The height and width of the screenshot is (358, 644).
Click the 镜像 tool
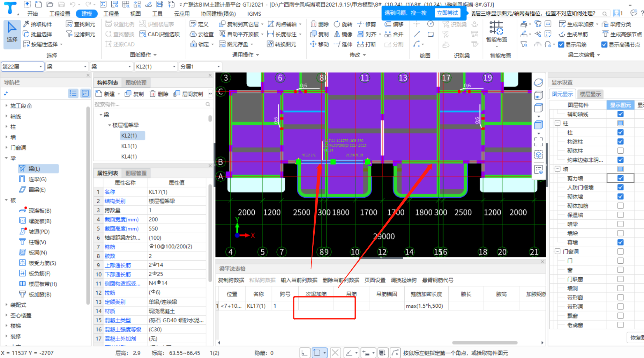343,34
